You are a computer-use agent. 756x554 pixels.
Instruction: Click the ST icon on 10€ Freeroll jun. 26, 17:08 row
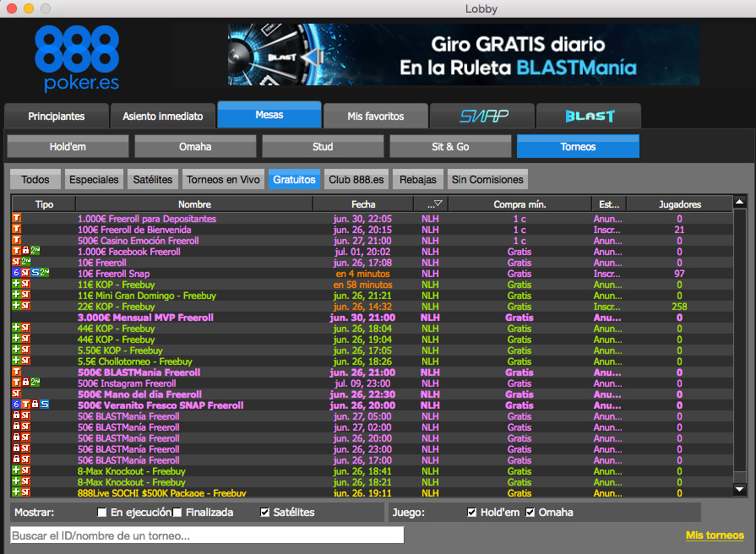(16, 262)
